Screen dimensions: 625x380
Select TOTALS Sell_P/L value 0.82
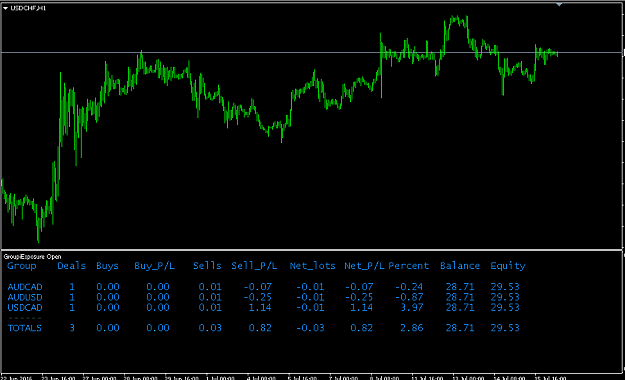tap(260, 328)
